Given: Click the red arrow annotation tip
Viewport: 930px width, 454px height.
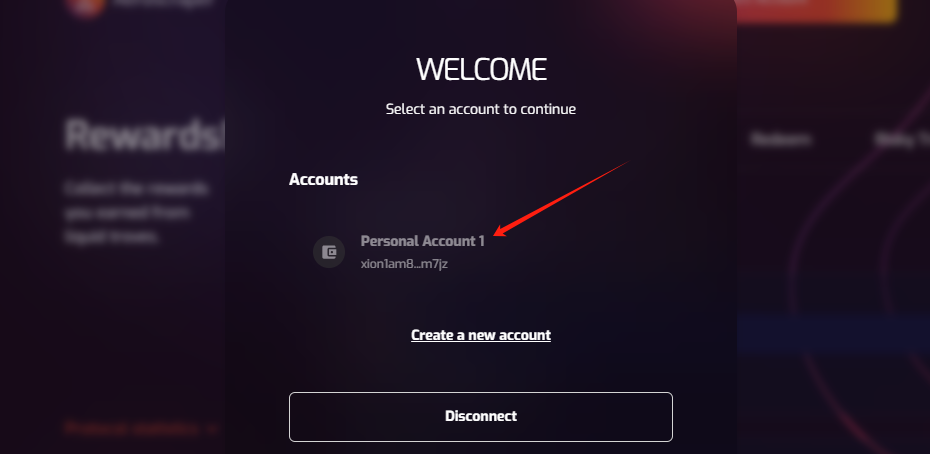Looking at the screenshot, I should pyautogui.click(x=495, y=235).
